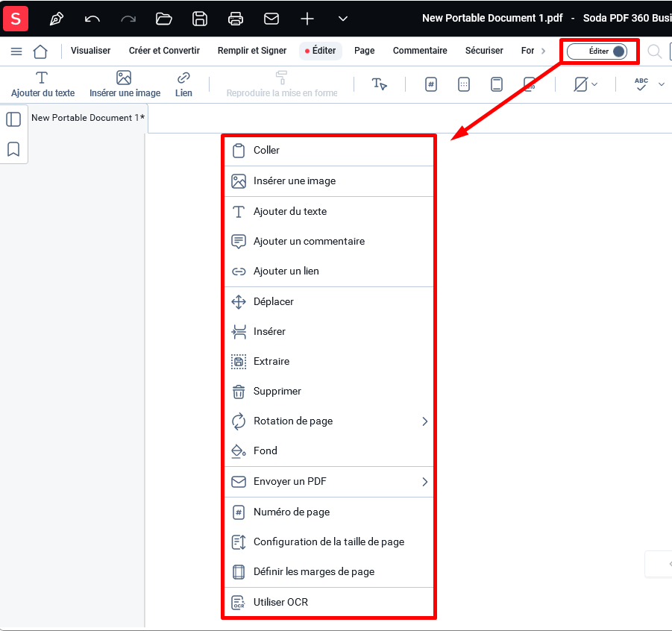This screenshot has width=672, height=631.
Task: Choose Insérer une image in context menu
Action: tap(329, 181)
